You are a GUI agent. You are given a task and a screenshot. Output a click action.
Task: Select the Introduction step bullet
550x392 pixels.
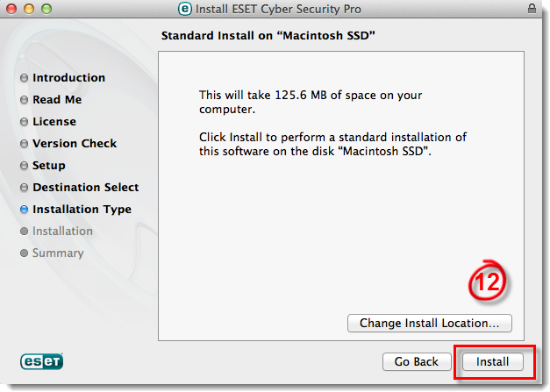tap(24, 77)
